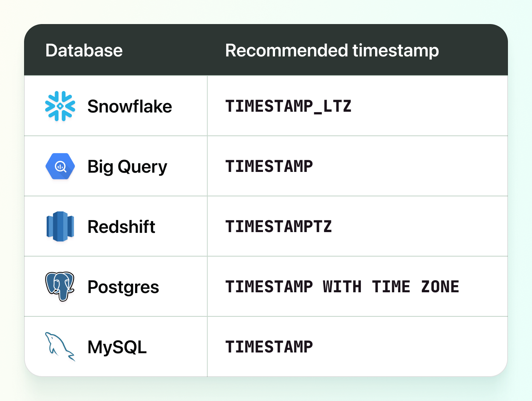The height and width of the screenshot is (401, 532).
Task: Select the empty area of Snowflake timestamp cell
Action: click(429, 106)
